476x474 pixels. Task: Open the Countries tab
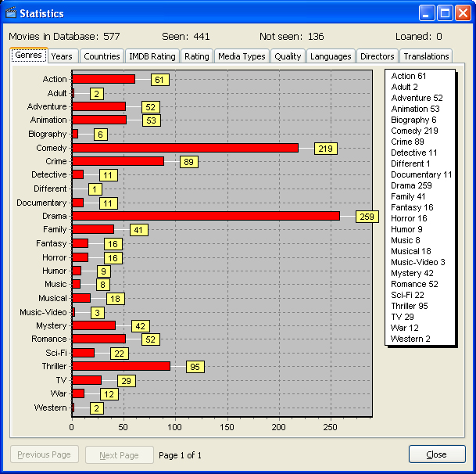click(x=102, y=56)
